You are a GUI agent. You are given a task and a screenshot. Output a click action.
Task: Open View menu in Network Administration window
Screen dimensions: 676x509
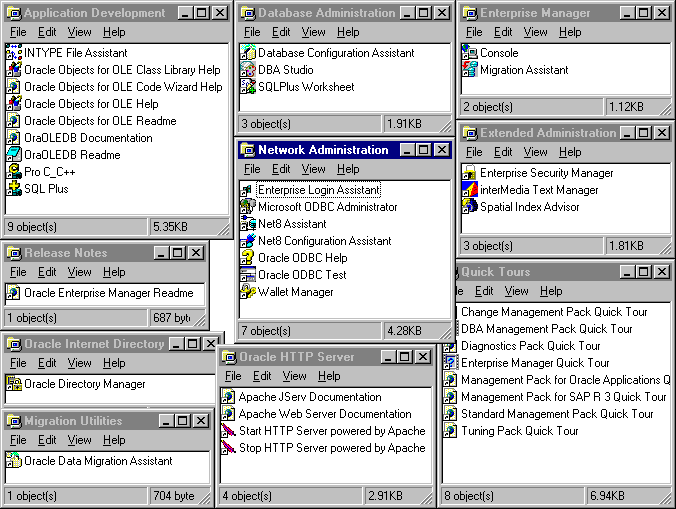[x=313, y=169]
